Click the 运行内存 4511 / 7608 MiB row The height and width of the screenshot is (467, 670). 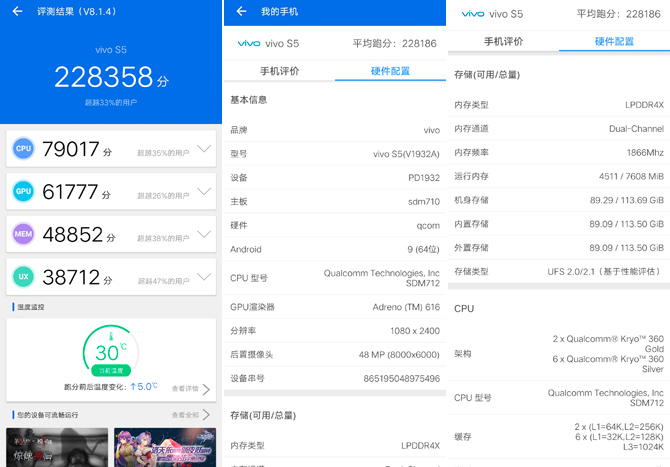click(x=559, y=176)
